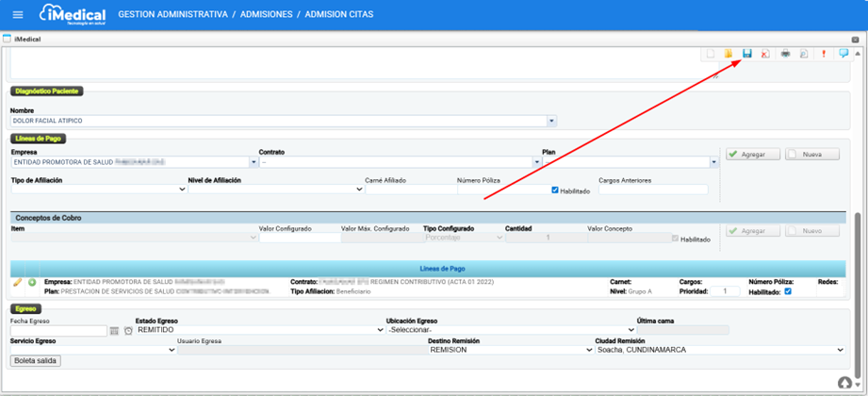Click the printer icon in toolbar
Viewport: 868px width, 396px height.
point(786,55)
